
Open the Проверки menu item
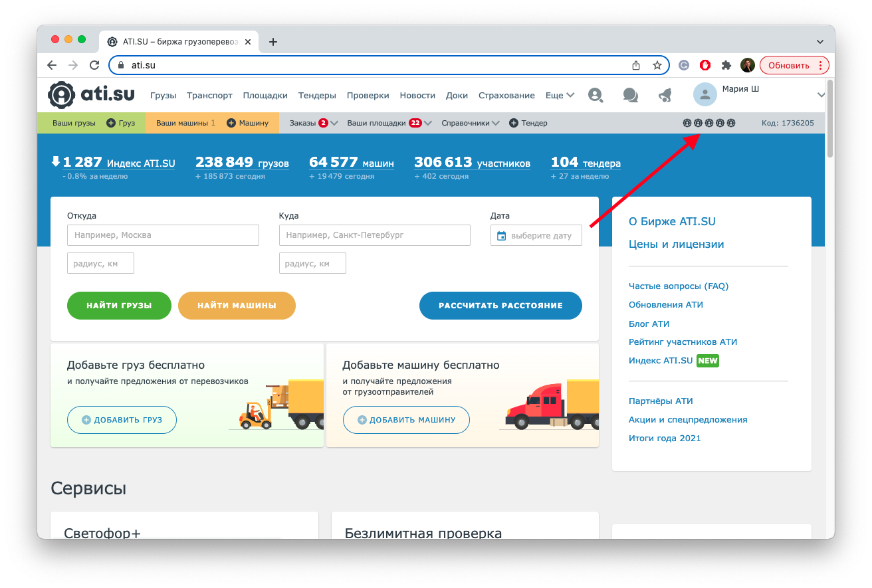pyautogui.click(x=368, y=96)
